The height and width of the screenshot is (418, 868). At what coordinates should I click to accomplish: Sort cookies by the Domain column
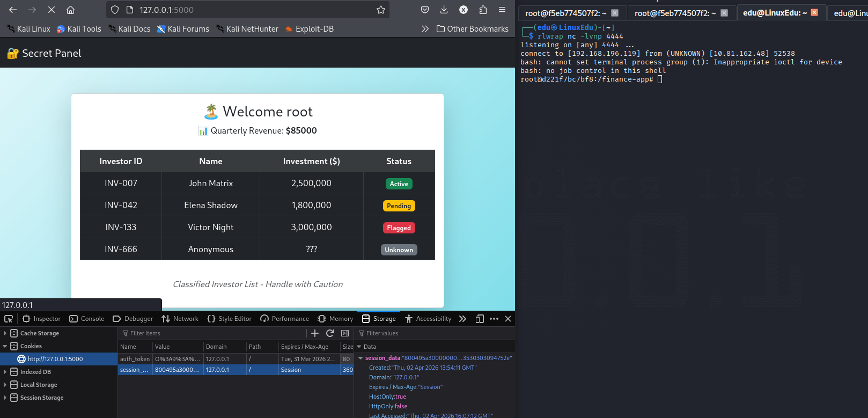225,347
